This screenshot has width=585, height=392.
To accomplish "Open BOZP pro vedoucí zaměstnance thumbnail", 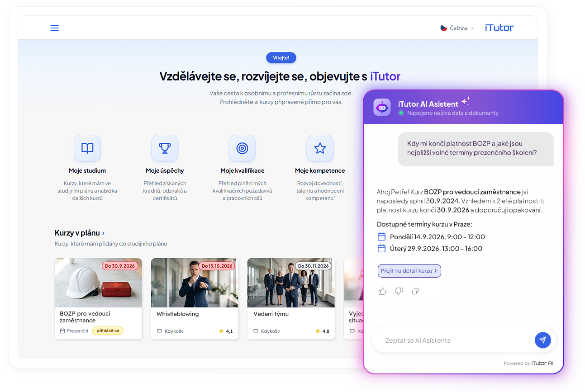I will [x=98, y=283].
